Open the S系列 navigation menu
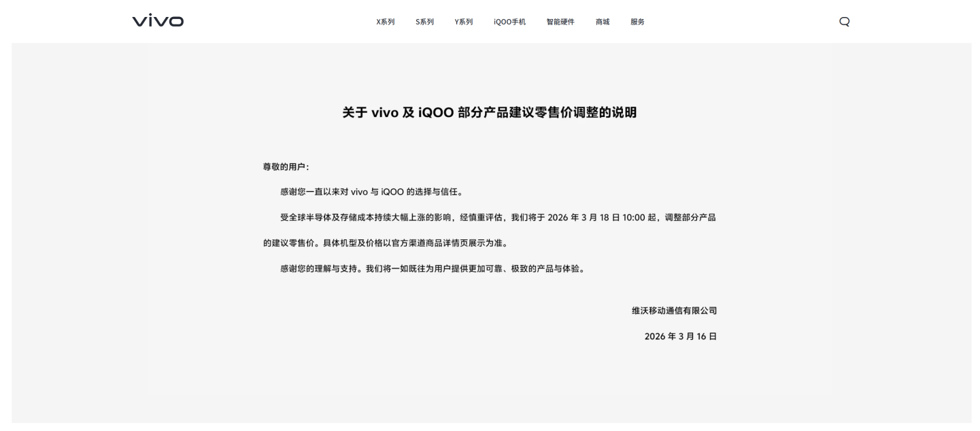The width and height of the screenshot is (980, 431). click(x=424, y=21)
